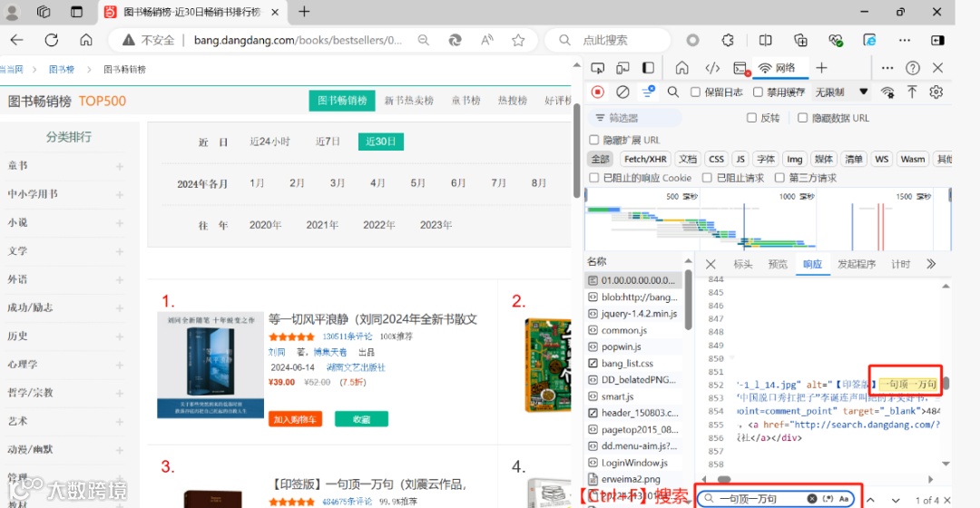Open the DevTools three-dot customize menu
This screenshot has width=980, height=508.
[887, 67]
